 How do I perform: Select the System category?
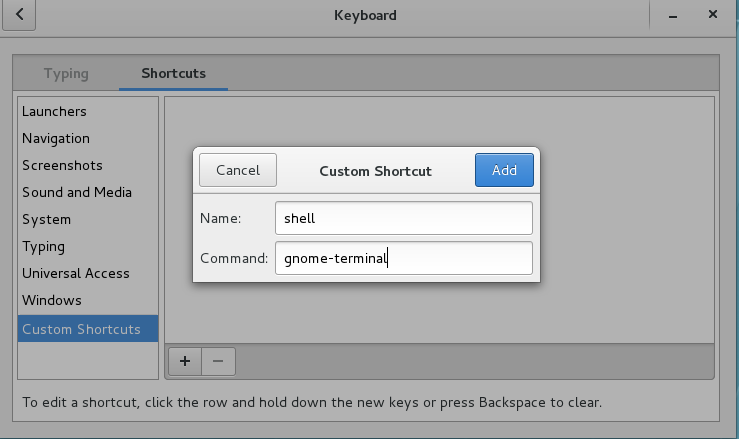(47, 219)
